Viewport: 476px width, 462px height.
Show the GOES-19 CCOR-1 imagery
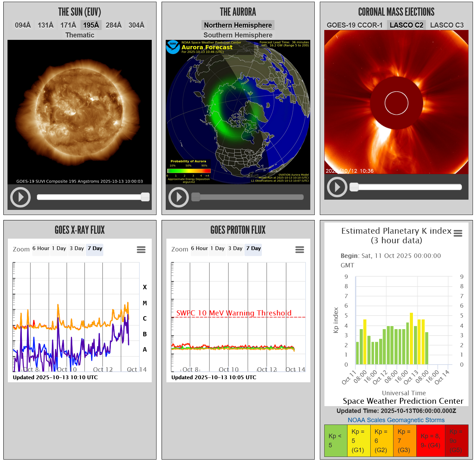pos(354,25)
